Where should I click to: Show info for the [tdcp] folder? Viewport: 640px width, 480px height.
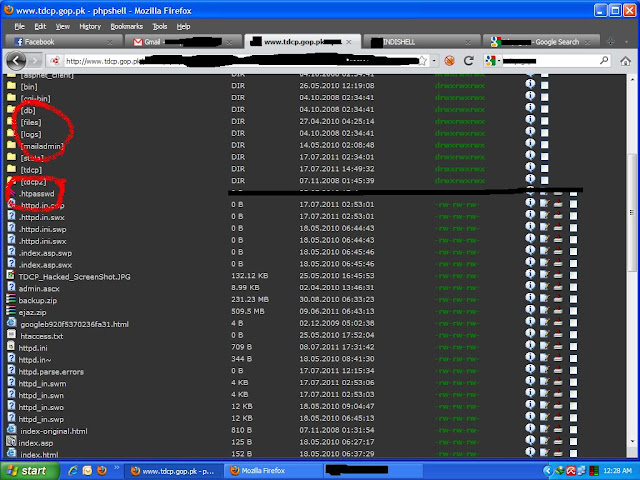pos(530,167)
